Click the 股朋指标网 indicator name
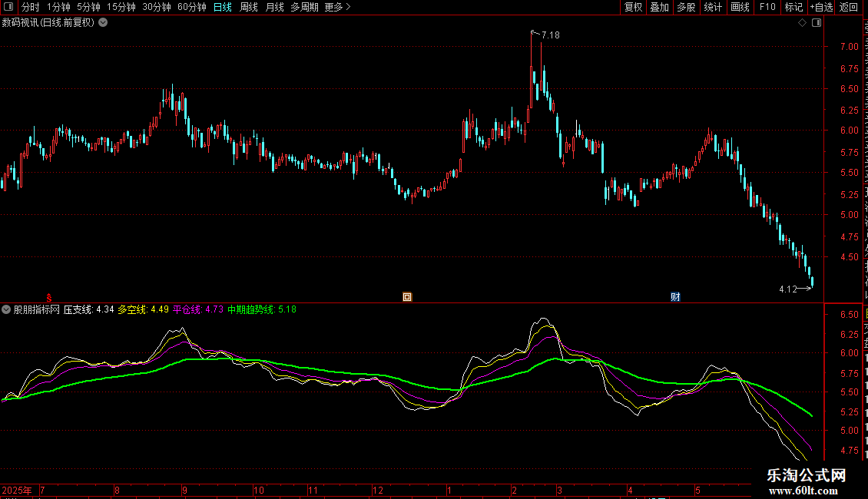This screenshot has height=499, width=868. (37, 310)
